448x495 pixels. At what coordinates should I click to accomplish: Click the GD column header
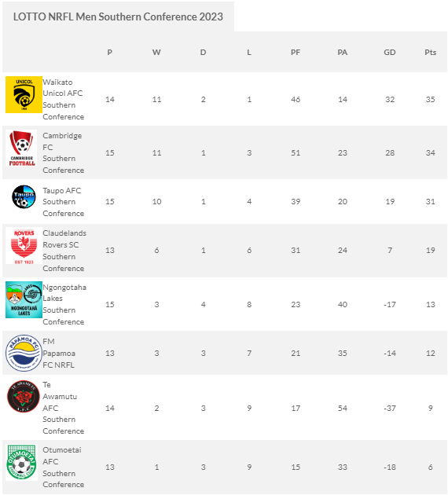click(390, 53)
